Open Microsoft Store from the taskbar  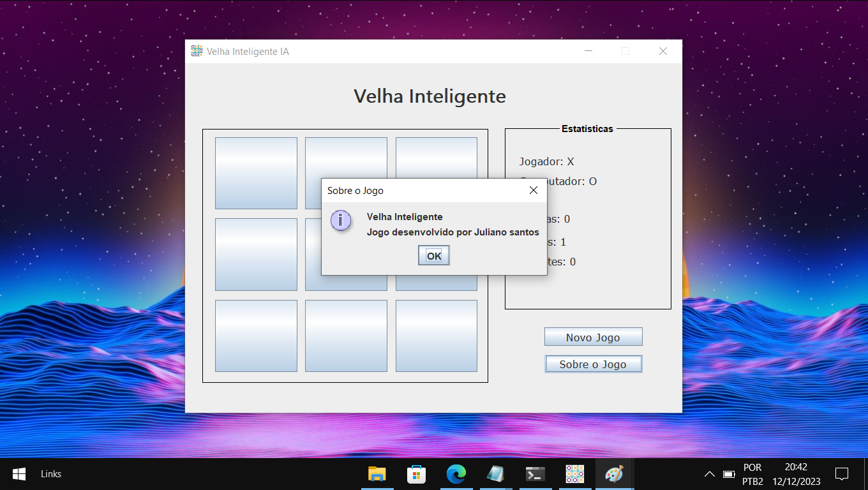click(x=416, y=474)
